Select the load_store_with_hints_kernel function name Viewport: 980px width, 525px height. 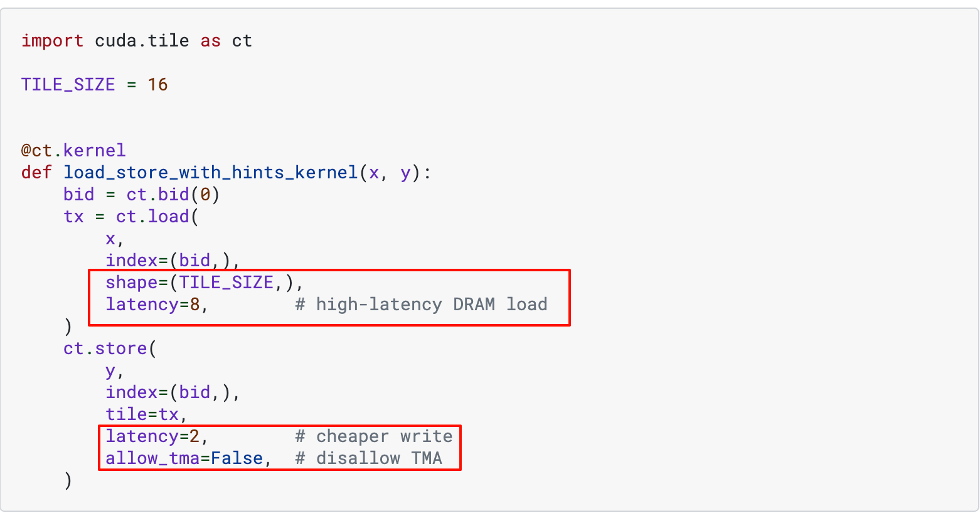pyautogui.click(x=210, y=173)
